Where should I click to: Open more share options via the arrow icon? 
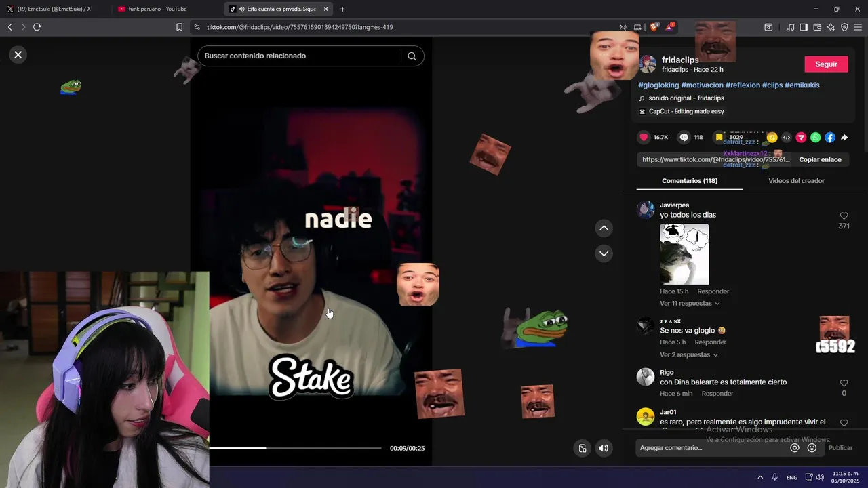pos(844,138)
